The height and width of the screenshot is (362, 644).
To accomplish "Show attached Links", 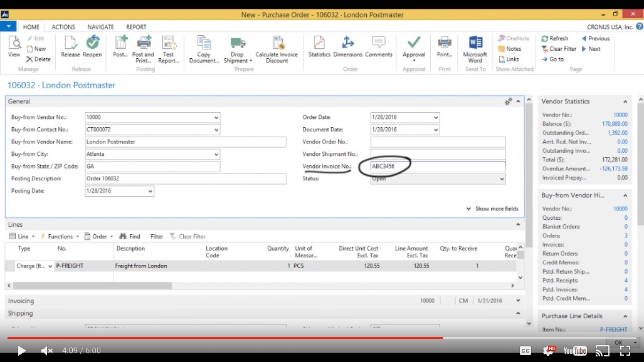I will 509,59.
